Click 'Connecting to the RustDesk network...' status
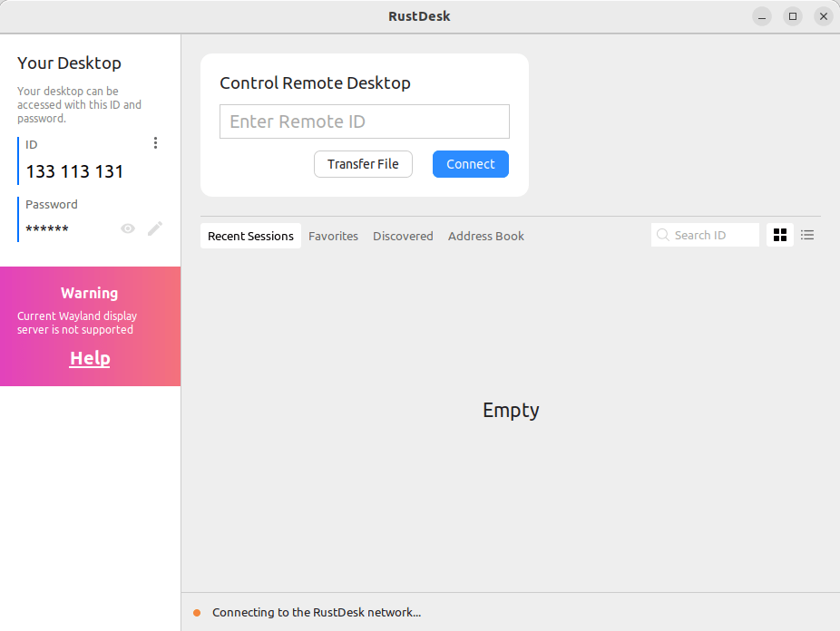 pos(317,613)
